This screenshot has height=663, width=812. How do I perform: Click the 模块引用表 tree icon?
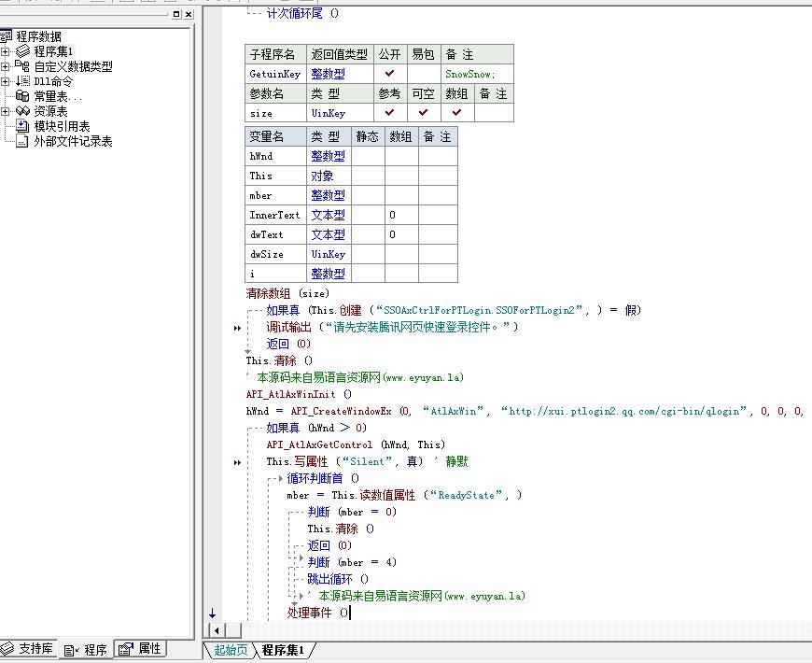click(22, 126)
